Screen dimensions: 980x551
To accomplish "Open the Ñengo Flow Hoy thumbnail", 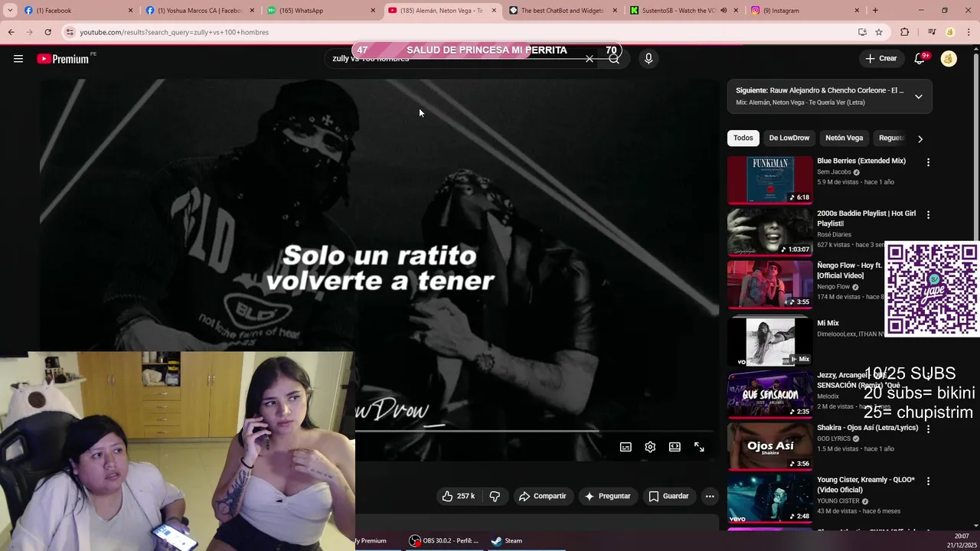I will click(769, 285).
